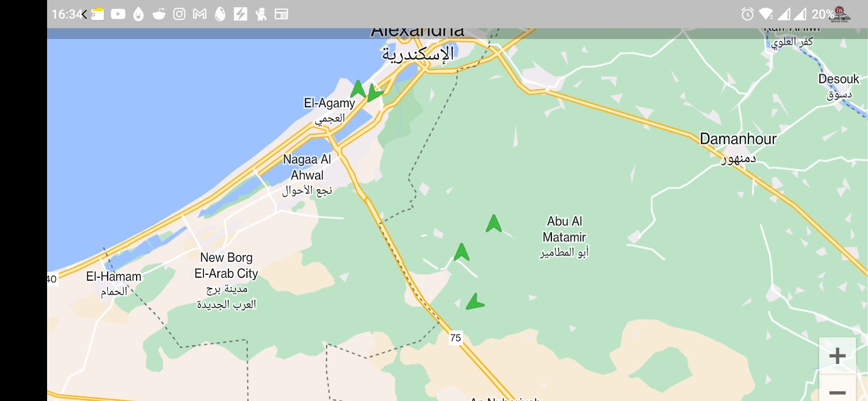Image resolution: width=868 pixels, height=401 pixels.
Task: Open the Instagram notification icon
Action: click(x=179, y=14)
